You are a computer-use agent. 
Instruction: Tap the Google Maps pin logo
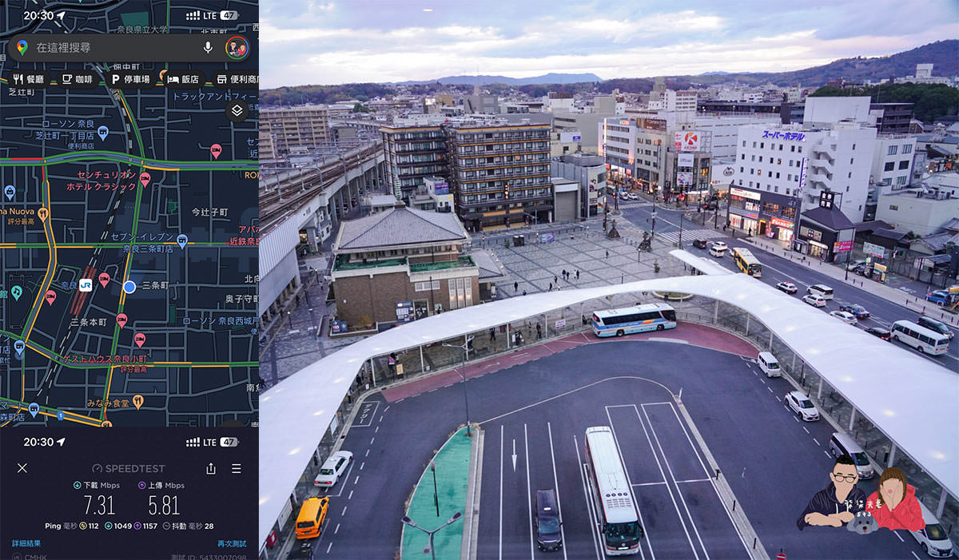22,47
